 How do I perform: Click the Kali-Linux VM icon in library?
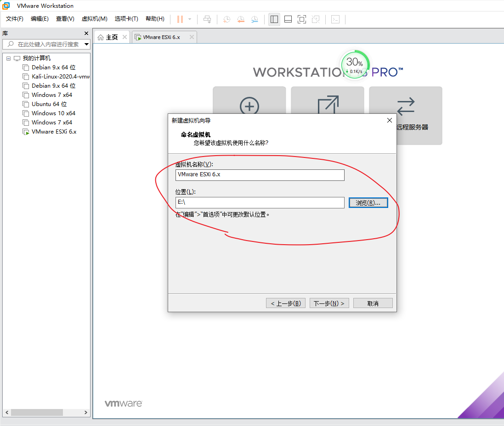26,77
